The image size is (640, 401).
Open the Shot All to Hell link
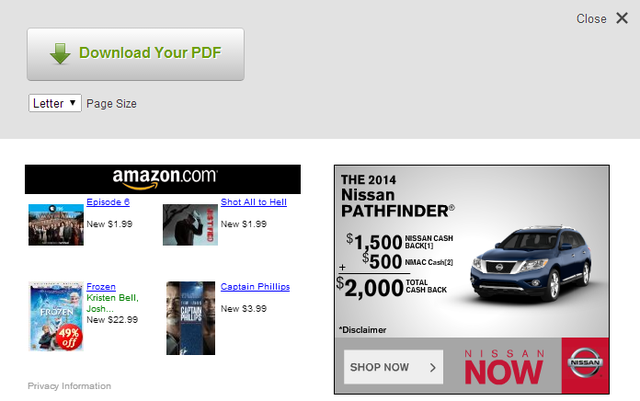point(253,202)
